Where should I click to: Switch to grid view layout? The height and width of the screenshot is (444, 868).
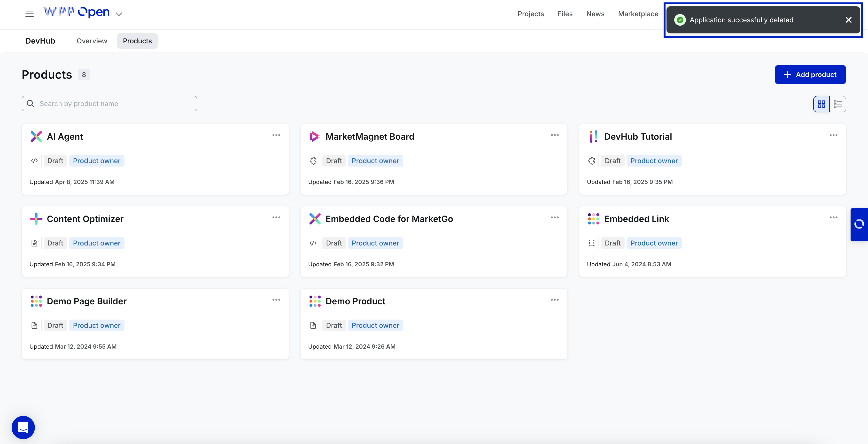click(821, 104)
